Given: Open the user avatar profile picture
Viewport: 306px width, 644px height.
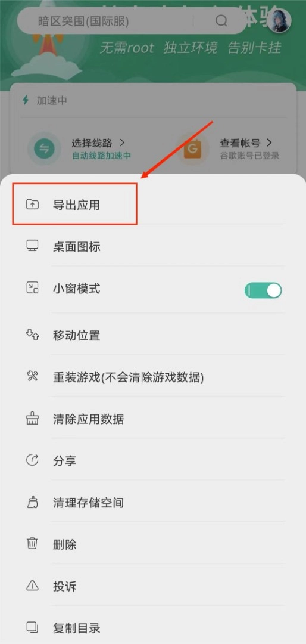Looking at the screenshot, I should click(279, 20).
